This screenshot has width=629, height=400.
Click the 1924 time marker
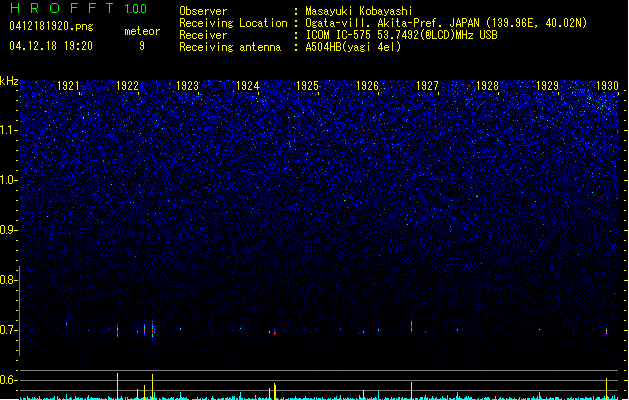point(248,86)
